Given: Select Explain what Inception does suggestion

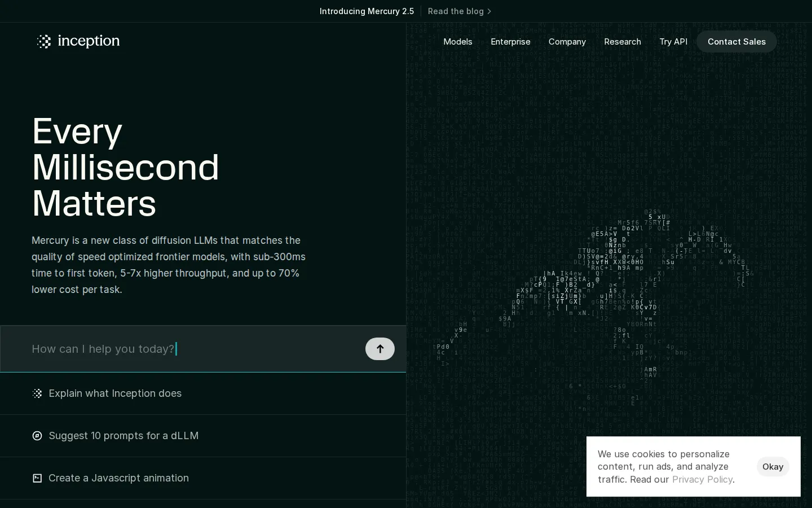Looking at the screenshot, I should coord(203,393).
